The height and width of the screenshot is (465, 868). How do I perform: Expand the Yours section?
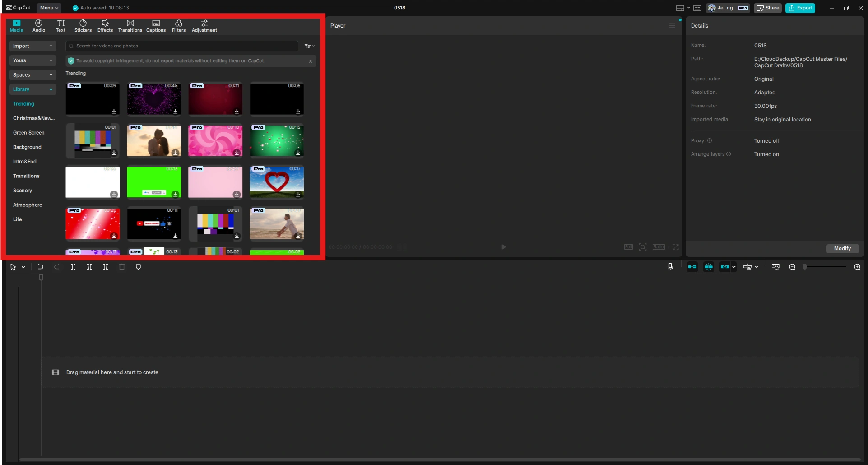tap(32, 60)
